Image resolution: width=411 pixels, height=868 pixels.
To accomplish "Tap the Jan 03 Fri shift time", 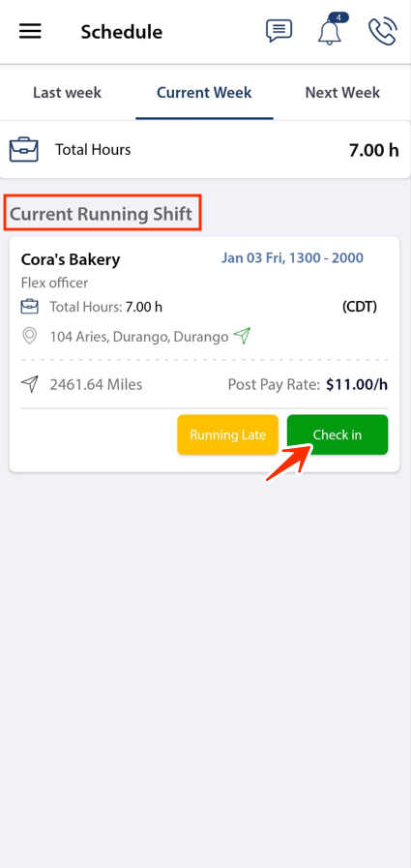I will pyautogui.click(x=293, y=258).
